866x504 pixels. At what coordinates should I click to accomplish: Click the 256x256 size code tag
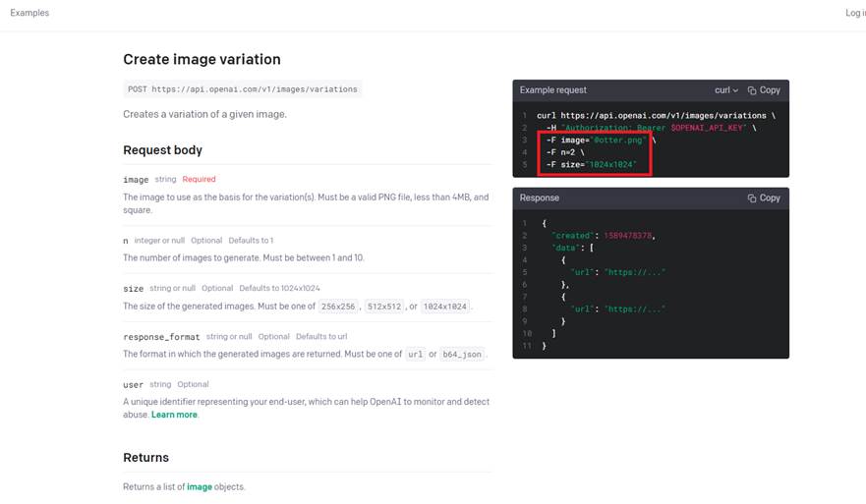pyautogui.click(x=338, y=307)
